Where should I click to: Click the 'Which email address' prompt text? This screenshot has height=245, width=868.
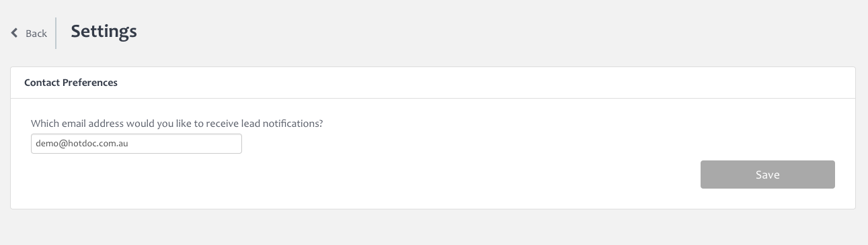tap(177, 124)
